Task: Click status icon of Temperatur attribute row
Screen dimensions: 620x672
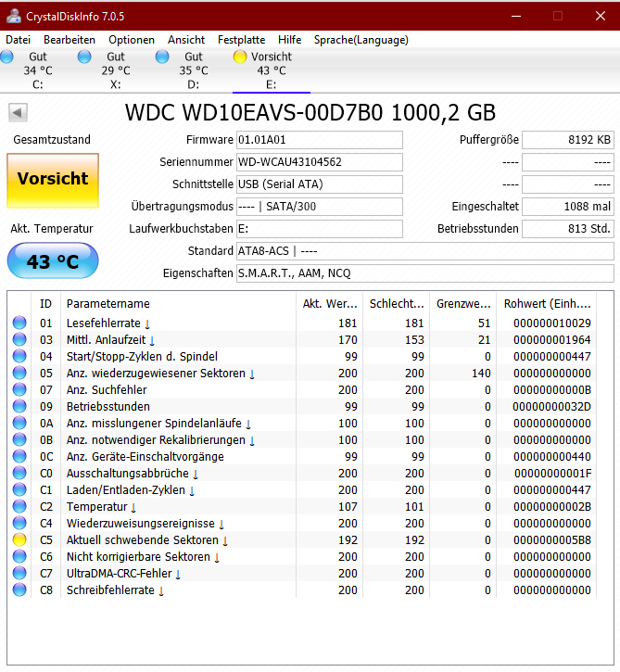Action: pyautogui.click(x=19, y=507)
